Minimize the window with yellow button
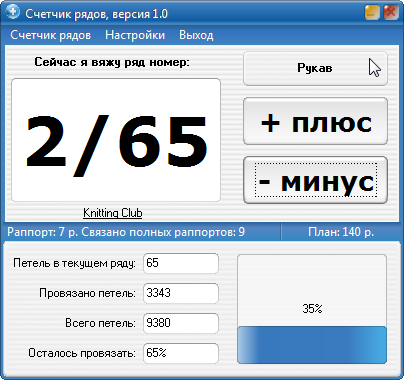404x380 pixels. coord(372,13)
